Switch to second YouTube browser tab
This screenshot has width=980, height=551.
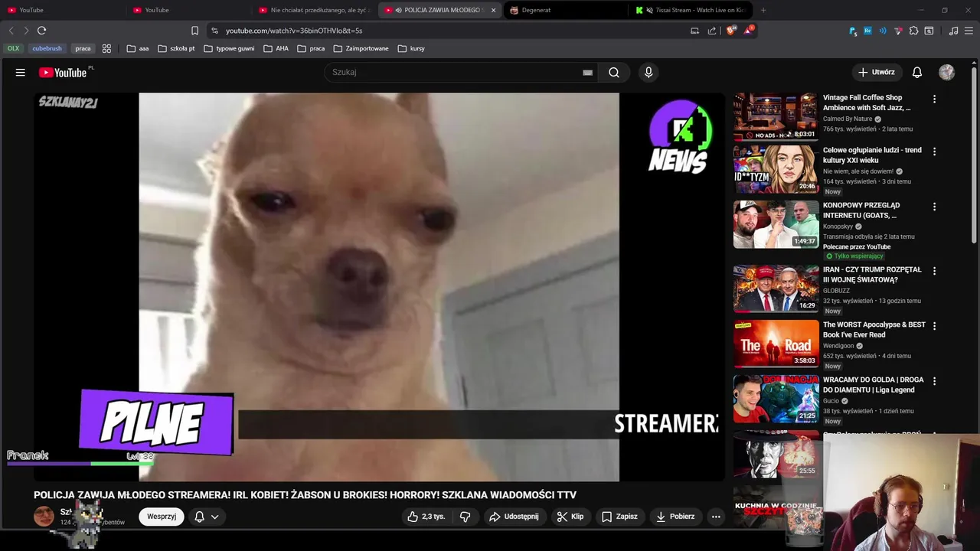188,10
